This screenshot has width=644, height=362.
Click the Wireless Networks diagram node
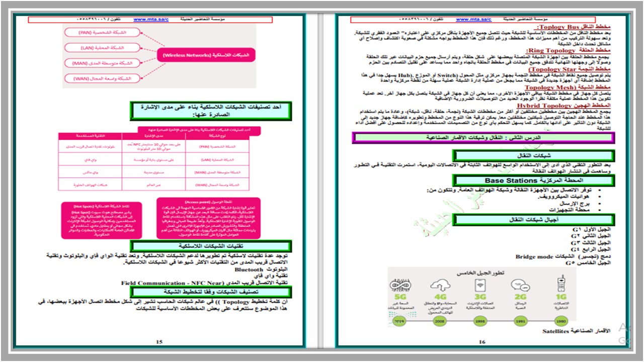pyautogui.click(x=206, y=55)
